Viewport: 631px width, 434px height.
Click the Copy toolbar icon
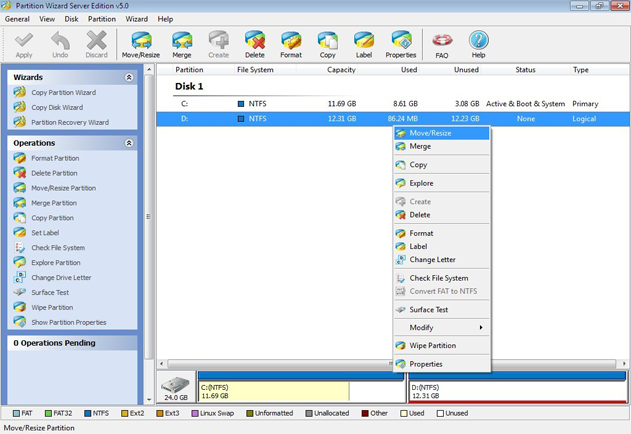[x=327, y=45]
